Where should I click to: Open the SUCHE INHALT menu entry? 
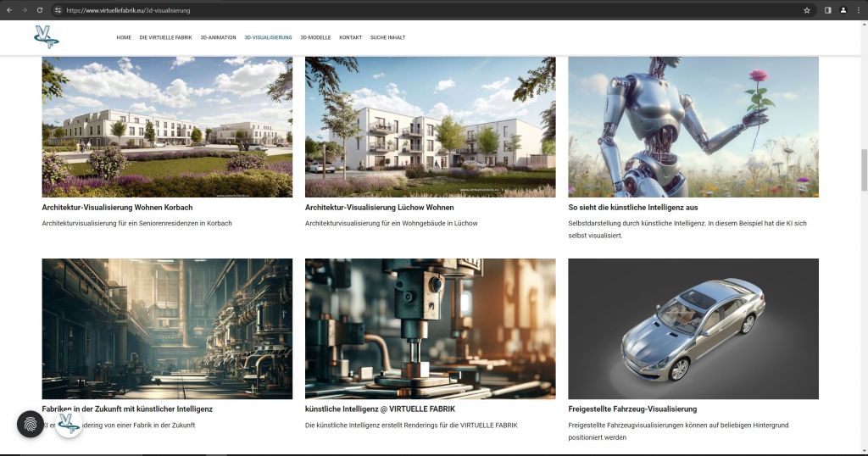pyautogui.click(x=387, y=38)
